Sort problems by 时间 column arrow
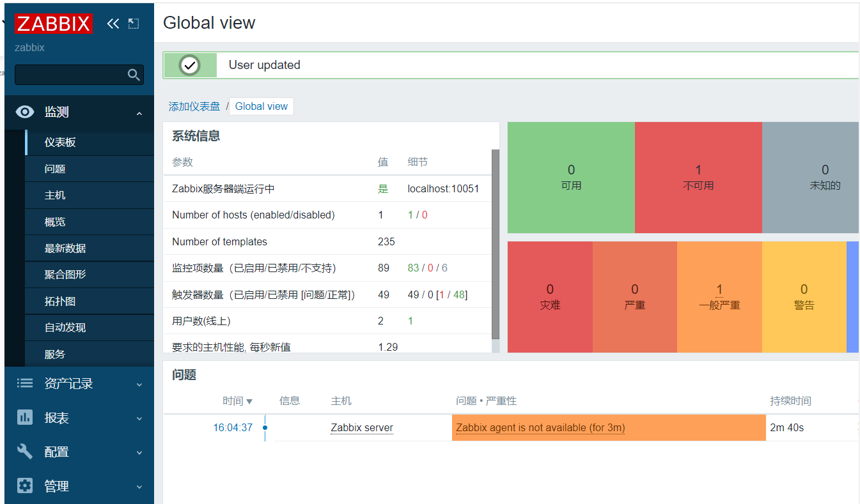The image size is (860, 504). click(249, 402)
